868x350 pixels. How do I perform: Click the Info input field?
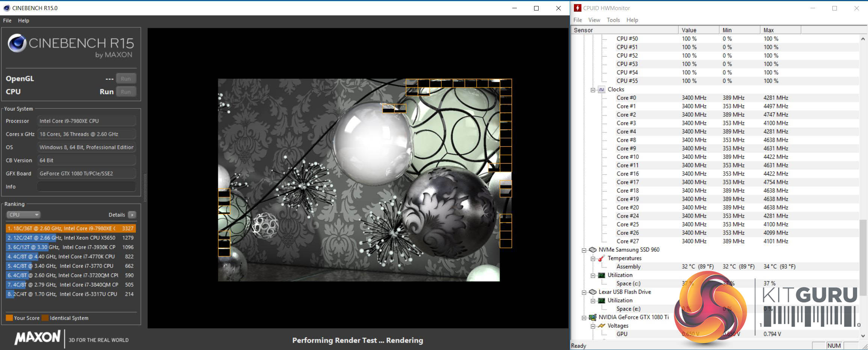pos(86,187)
